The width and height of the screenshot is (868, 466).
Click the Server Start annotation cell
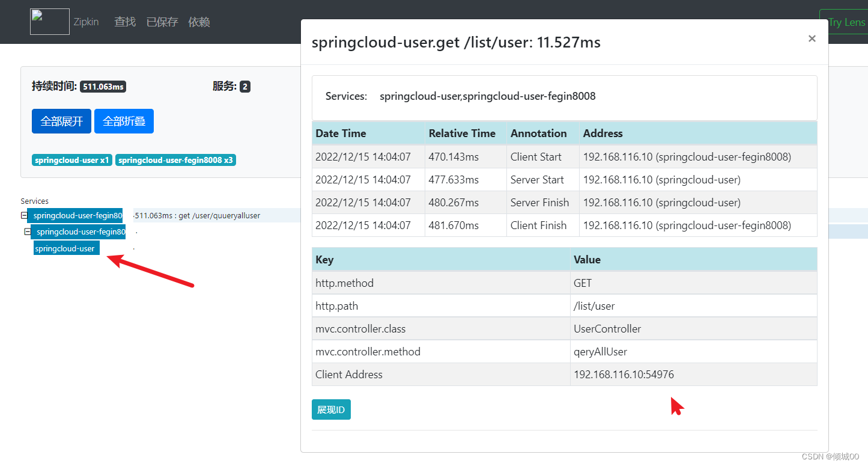pyautogui.click(x=543, y=179)
